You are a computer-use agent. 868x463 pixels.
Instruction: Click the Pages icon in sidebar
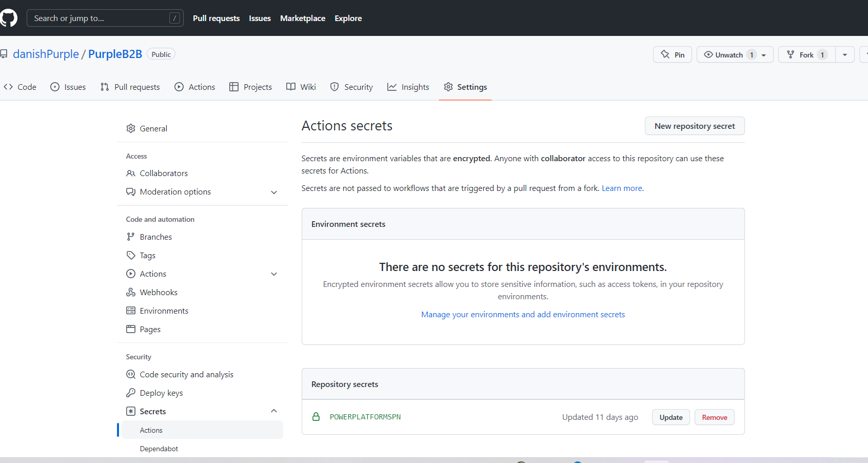(x=131, y=329)
